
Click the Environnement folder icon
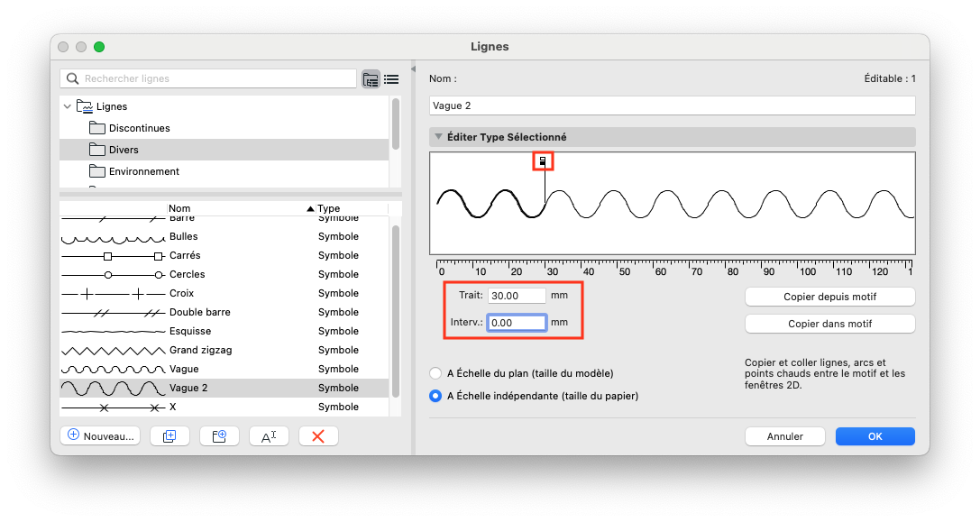[96, 171]
